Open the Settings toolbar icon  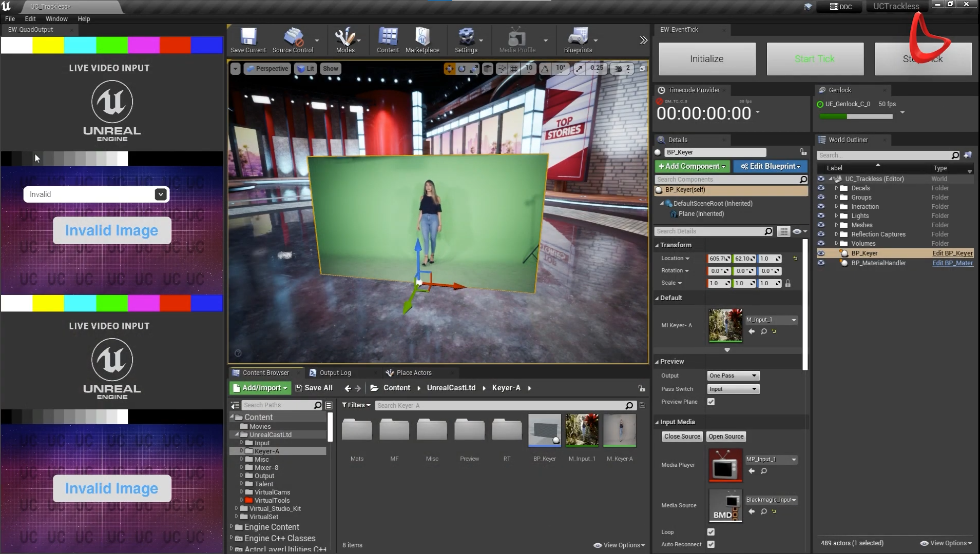[466, 41]
